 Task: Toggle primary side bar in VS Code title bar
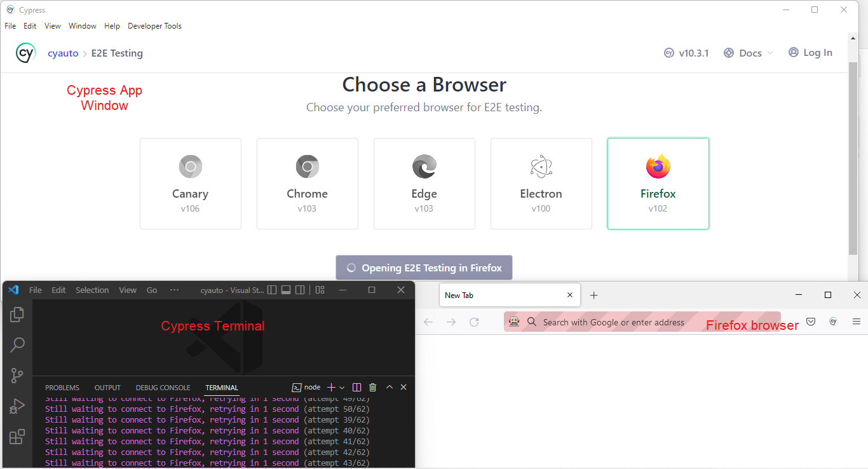tap(272, 290)
